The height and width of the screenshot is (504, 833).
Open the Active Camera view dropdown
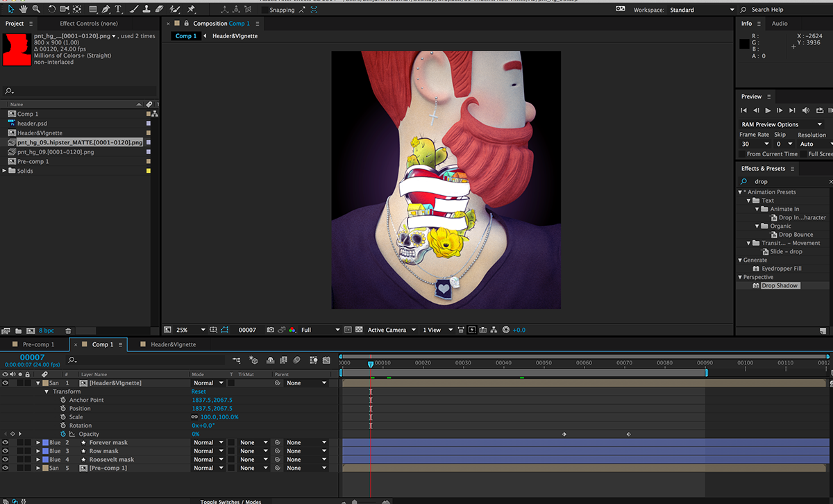pyautogui.click(x=392, y=330)
